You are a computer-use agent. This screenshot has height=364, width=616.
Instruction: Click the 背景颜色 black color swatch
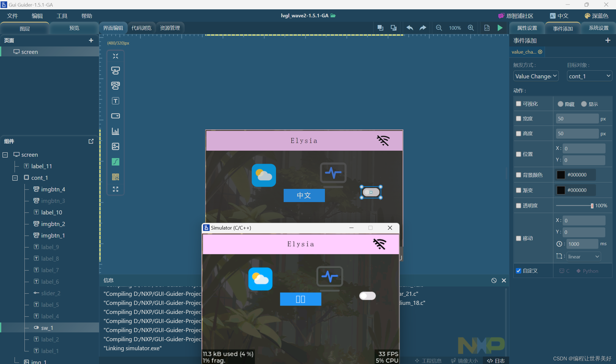pyautogui.click(x=561, y=175)
